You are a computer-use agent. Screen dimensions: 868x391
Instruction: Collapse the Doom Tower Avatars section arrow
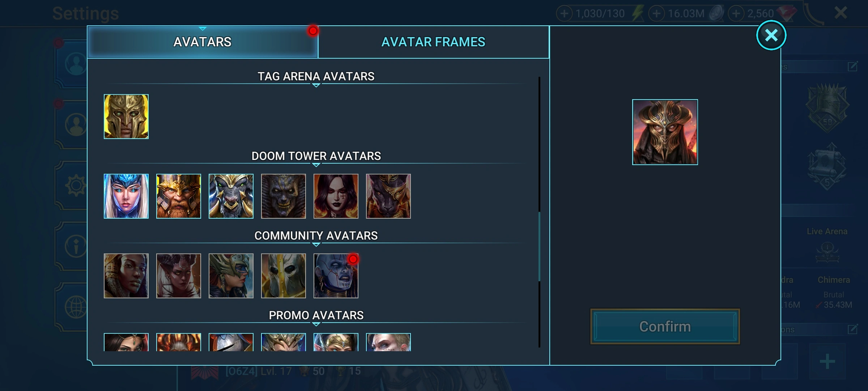click(x=316, y=165)
